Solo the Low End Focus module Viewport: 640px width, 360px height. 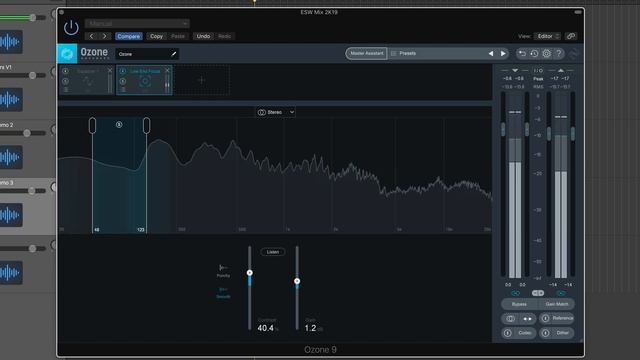coord(122,81)
